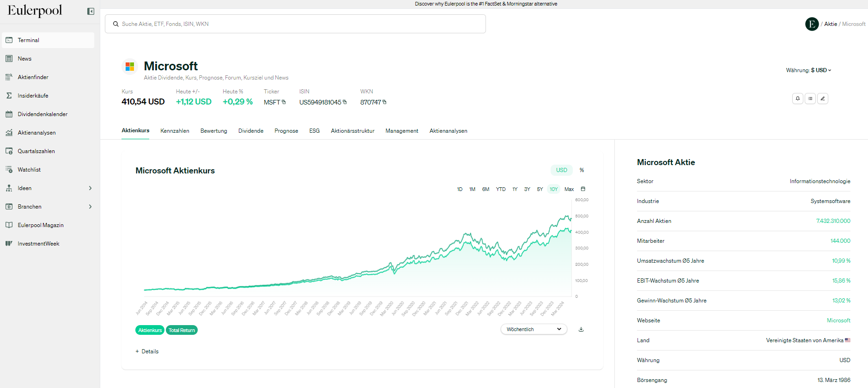The image size is (868, 388).
Task: Click the Eulerpool logo
Action: [35, 11]
